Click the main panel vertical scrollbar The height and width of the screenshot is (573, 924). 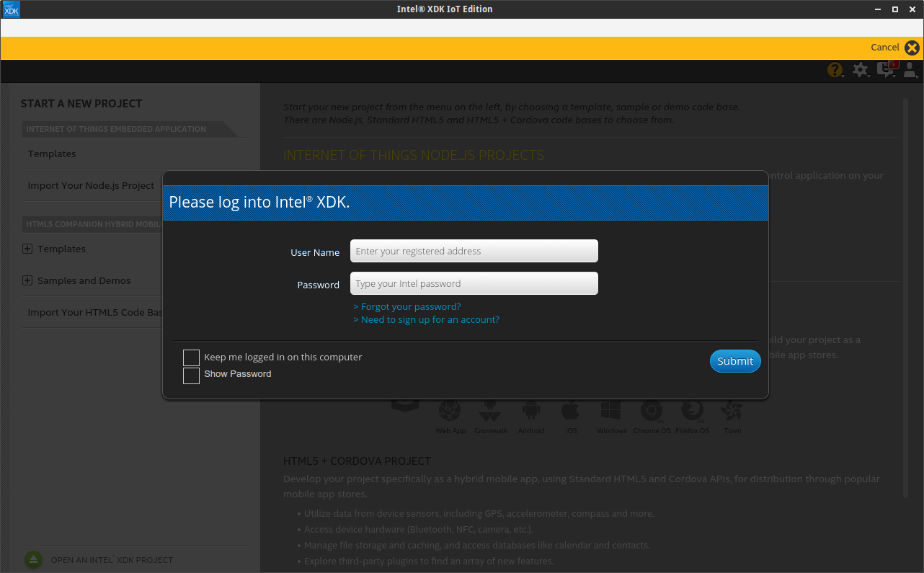coord(905,298)
